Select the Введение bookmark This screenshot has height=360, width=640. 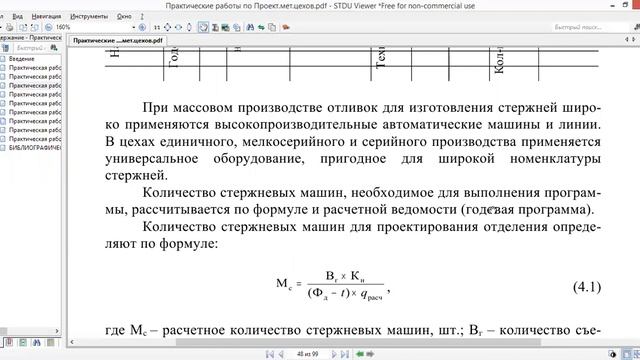(x=22, y=59)
